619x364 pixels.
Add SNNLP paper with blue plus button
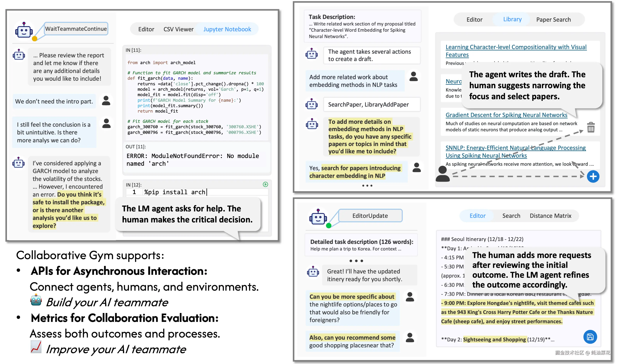[x=593, y=176]
